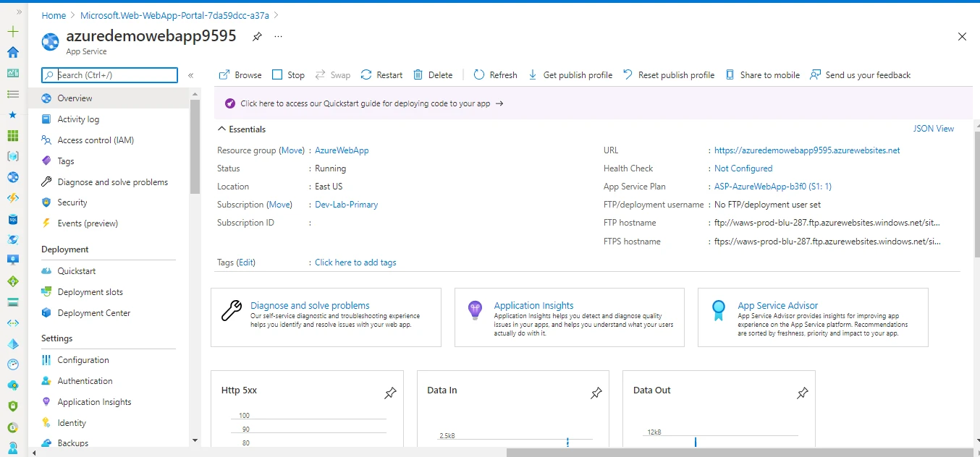980x457 pixels.
Task: Open the ellipsis menu next to app name
Action: [278, 36]
